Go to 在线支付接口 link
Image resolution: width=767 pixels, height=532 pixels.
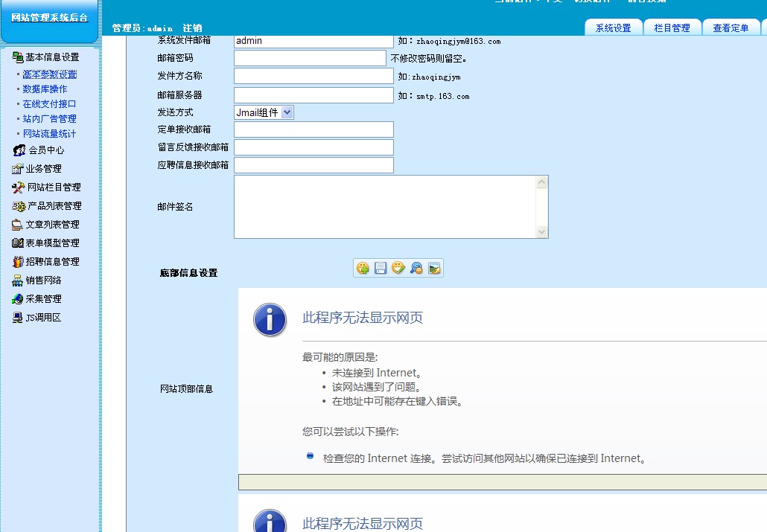pos(49,104)
